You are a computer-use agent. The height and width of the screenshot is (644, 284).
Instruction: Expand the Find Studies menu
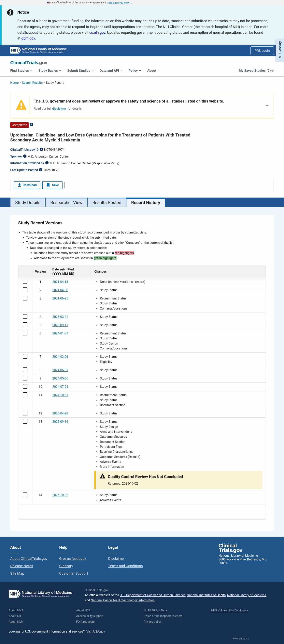21,71
